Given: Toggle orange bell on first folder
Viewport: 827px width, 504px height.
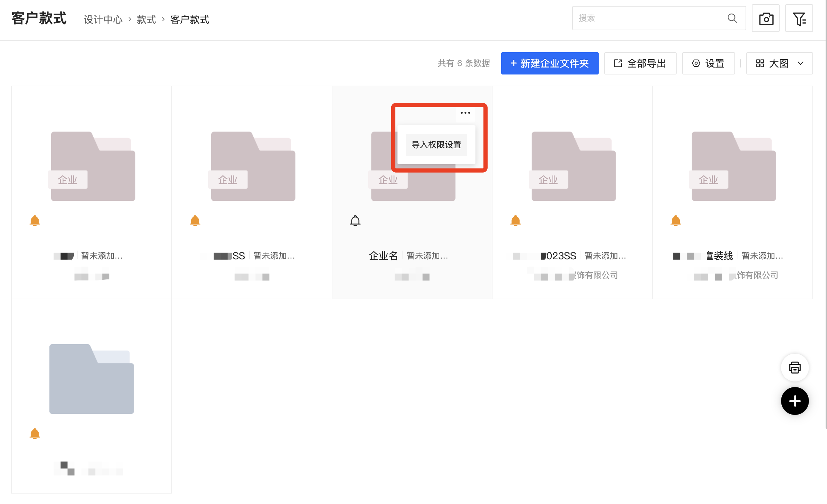Looking at the screenshot, I should tap(35, 221).
